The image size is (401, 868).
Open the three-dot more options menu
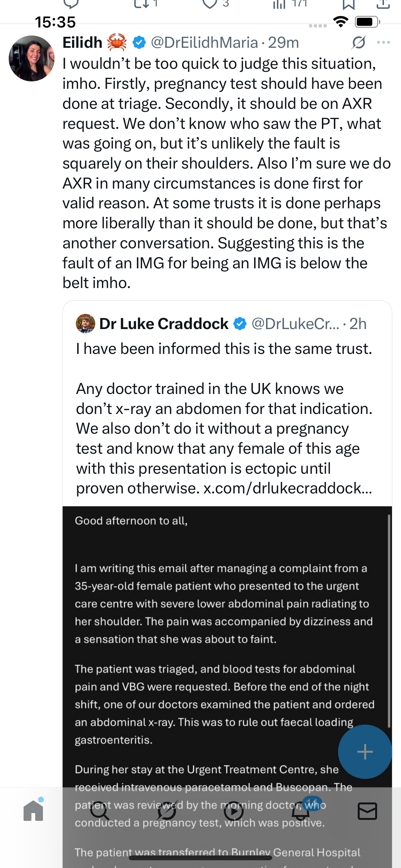(383, 42)
